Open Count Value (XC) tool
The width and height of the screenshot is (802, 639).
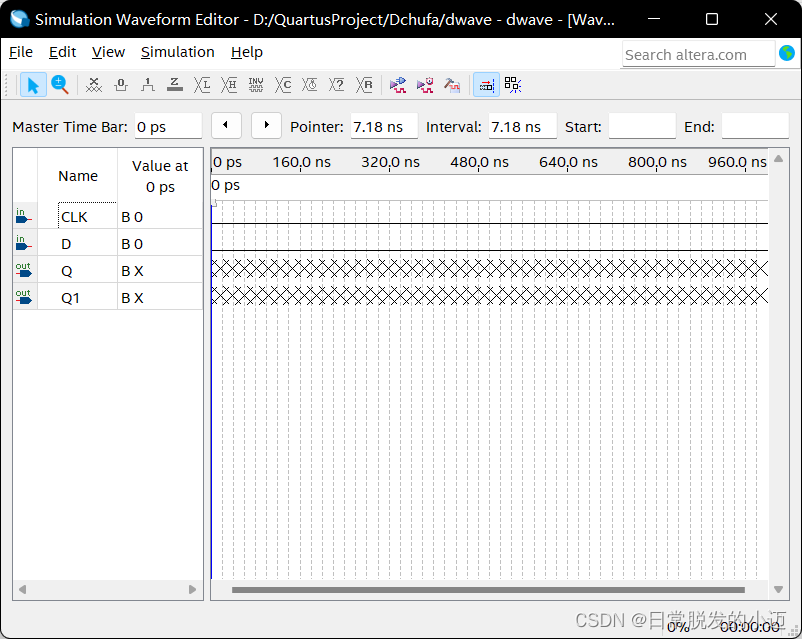point(283,85)
